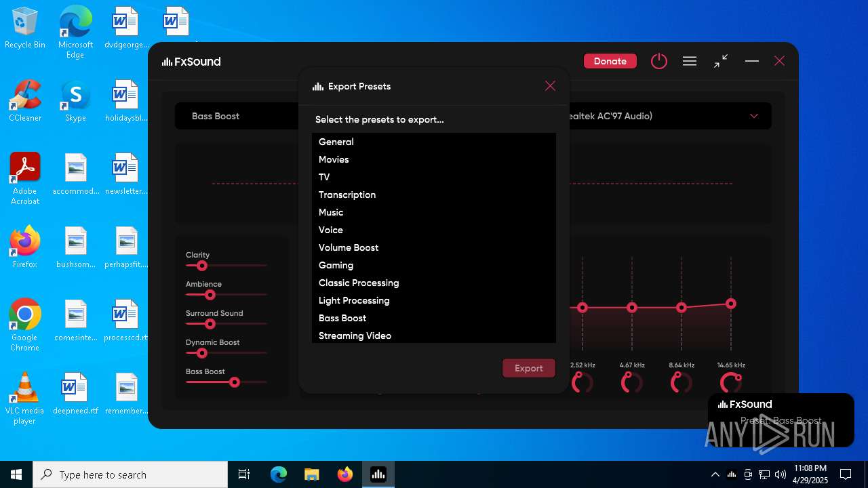Viewport: 868px width, 488px height.
Task: Select Voice preset to export
Action: click(434, 230)
